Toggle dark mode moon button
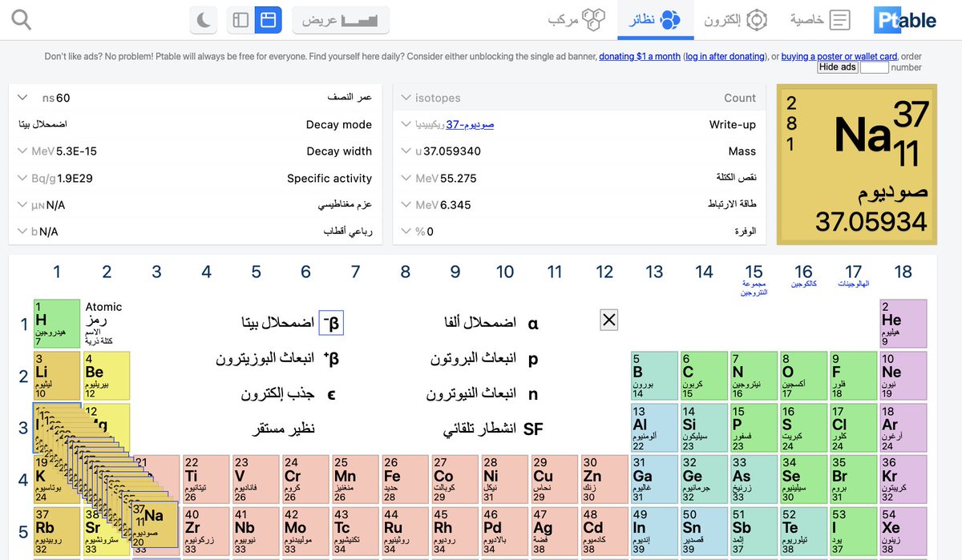This screenshot has width=962, height=560. [204, 20]
